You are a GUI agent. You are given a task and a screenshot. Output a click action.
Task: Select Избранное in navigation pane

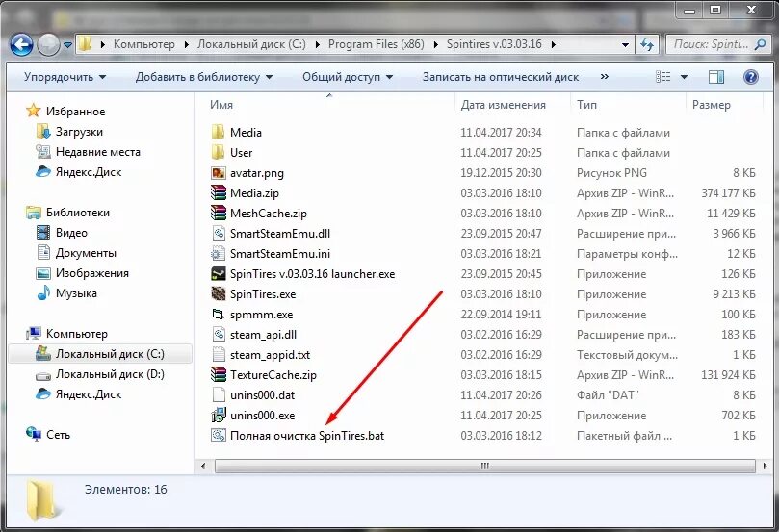75,112
